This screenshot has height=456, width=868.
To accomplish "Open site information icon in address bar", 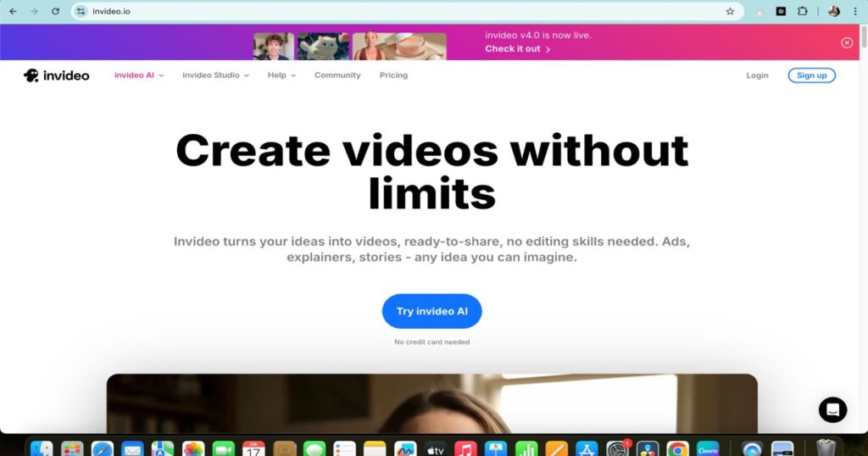I will 81,11.
